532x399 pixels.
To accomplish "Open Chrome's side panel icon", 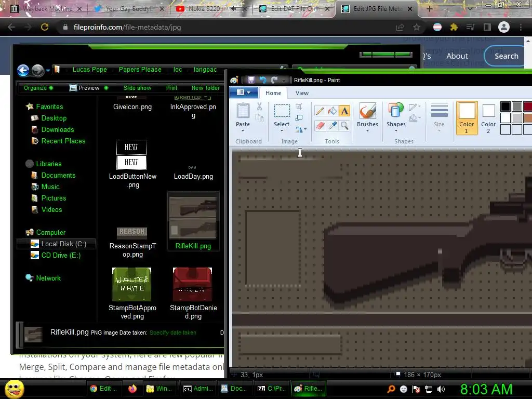I will click(x=487, y=27).
